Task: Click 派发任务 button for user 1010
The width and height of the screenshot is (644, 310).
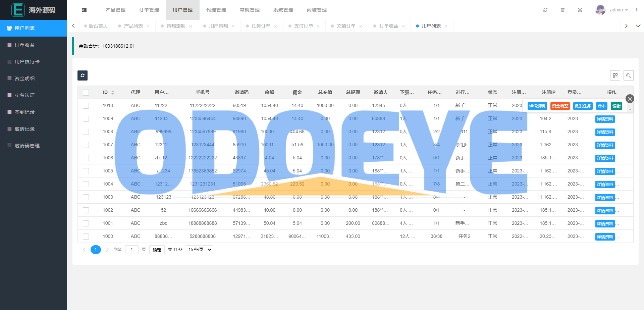Action: pos(583,106)
